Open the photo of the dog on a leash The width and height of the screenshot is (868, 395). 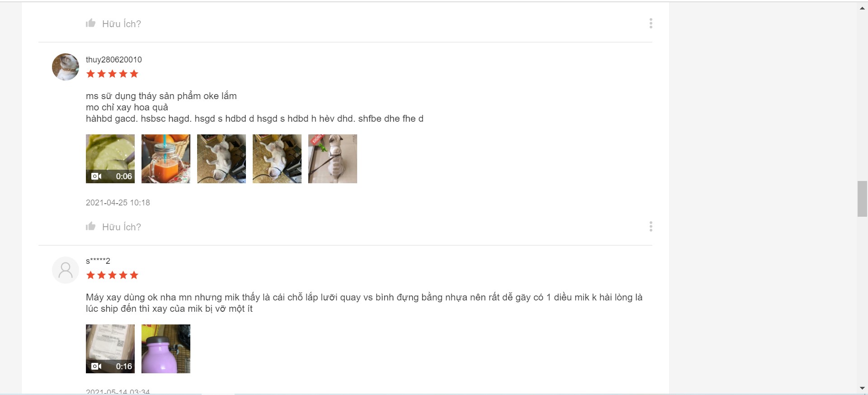(333, 159)
